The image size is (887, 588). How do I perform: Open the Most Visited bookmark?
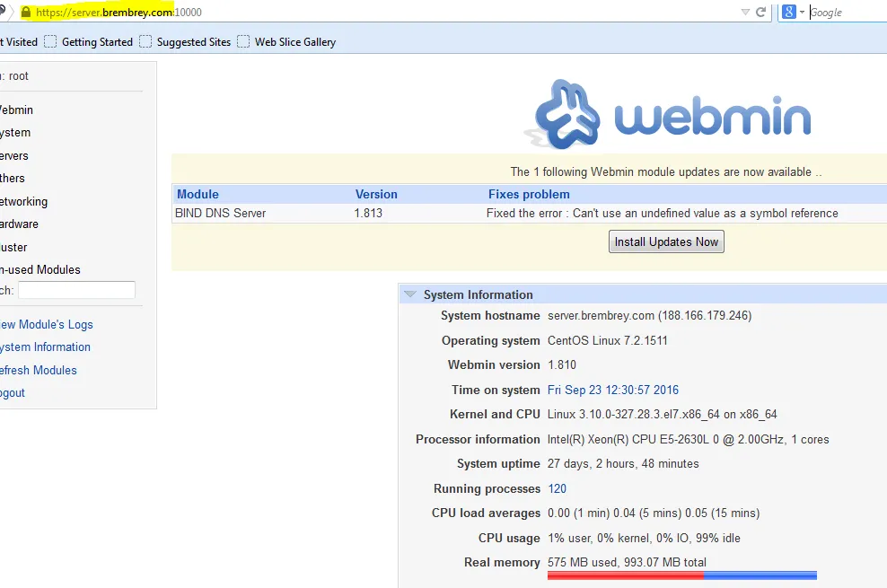tap(19, 42)
